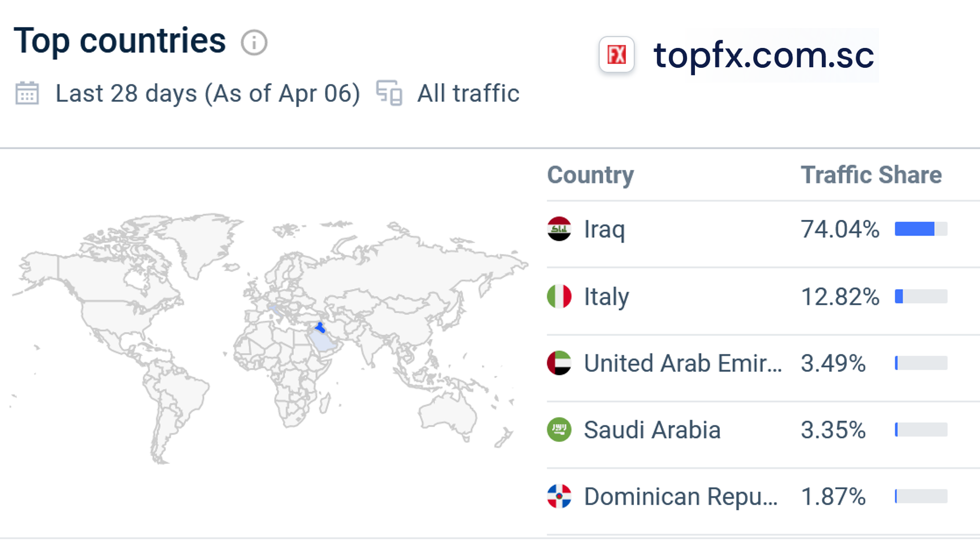The image size is (980, 547).
Task: Open the calendar date range icon
Action: point(27,93)
